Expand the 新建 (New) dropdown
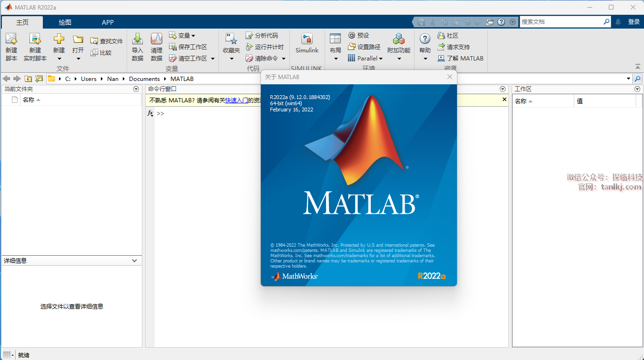644x360 pixels. [59, 59]
